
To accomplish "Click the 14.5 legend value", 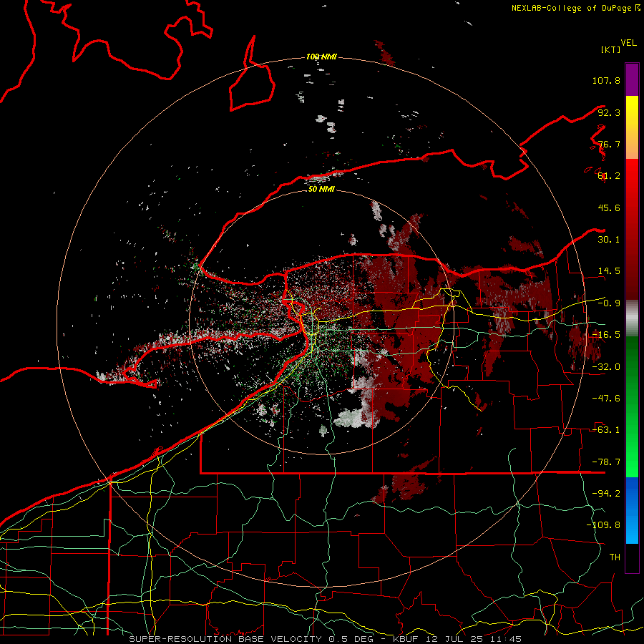I will point(609,271).
